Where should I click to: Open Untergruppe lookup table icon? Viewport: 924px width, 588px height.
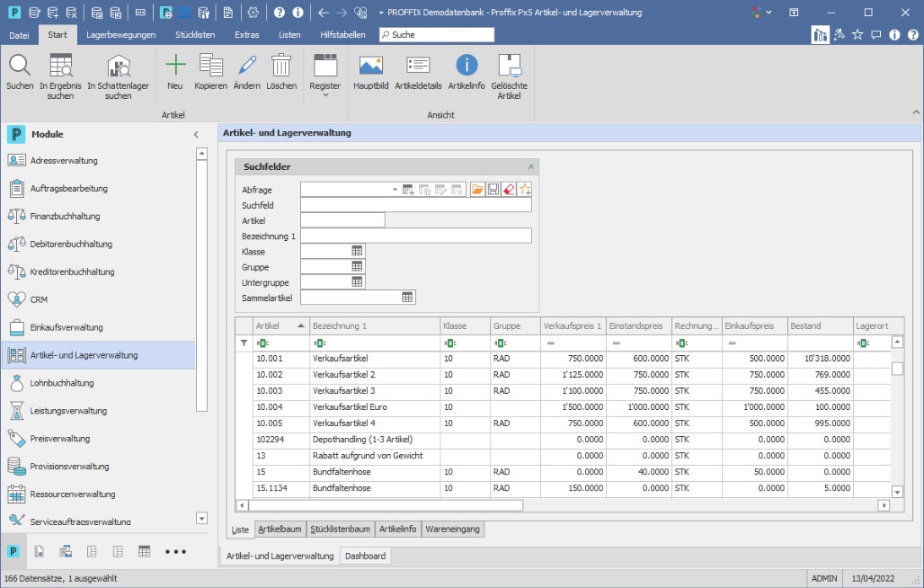(357, 281)
